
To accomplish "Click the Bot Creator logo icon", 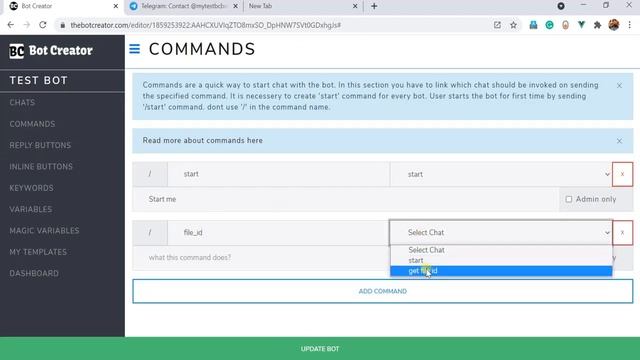I will coord(17,51).
